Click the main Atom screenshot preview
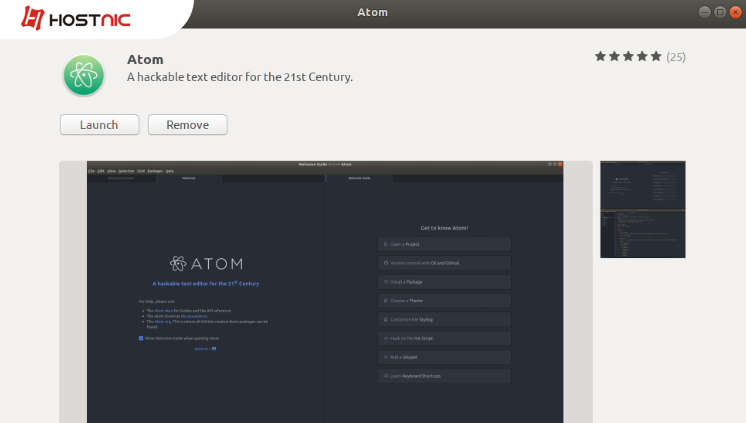The height and width of the screenshot is (423, 746). click(326, 292)
